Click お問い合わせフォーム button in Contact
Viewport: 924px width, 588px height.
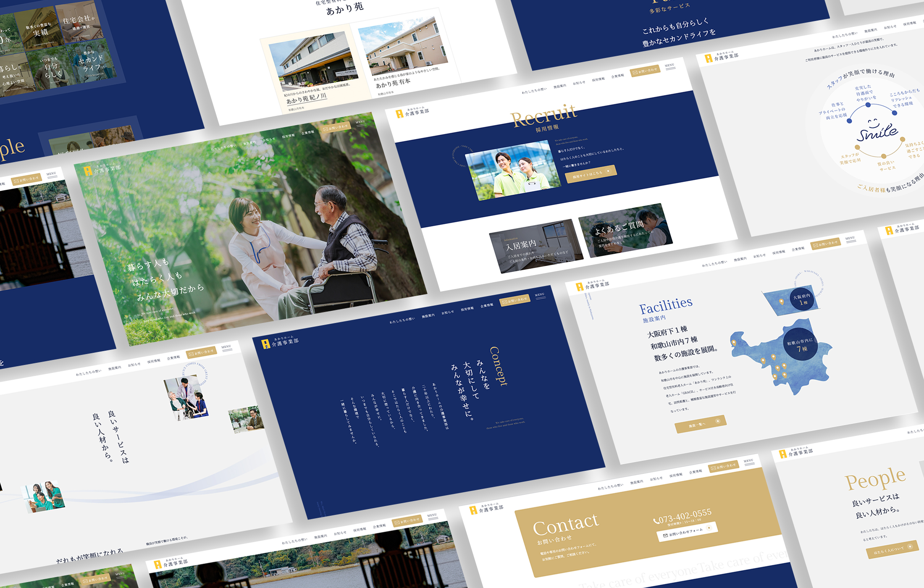pyautogui.click(x=686, y=532)
